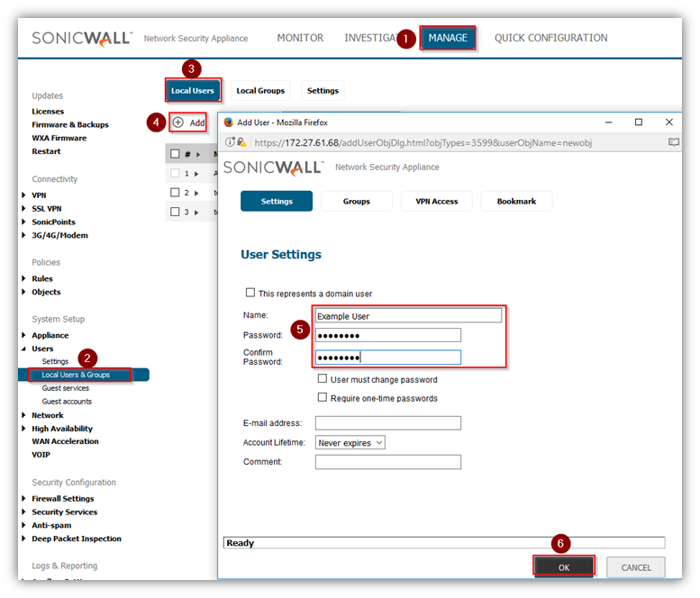Toggle reader view icon in the address bar

point(673,142)
